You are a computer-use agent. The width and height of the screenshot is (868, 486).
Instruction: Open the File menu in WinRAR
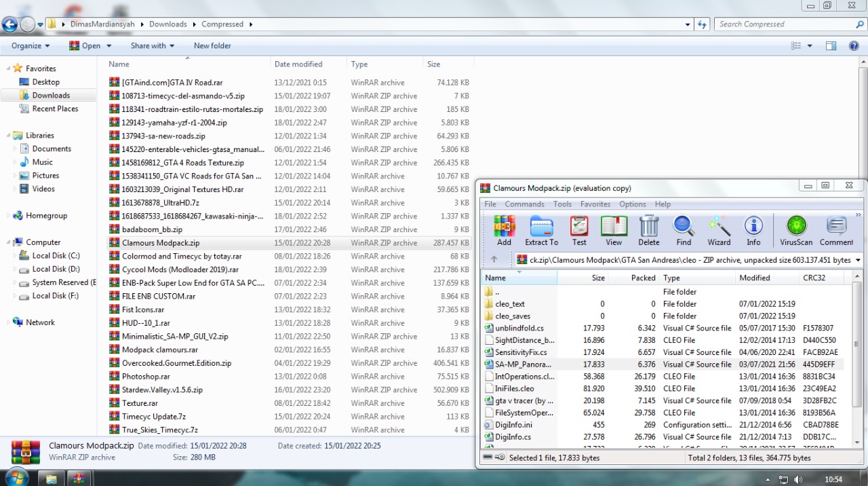tap(490, 204)
